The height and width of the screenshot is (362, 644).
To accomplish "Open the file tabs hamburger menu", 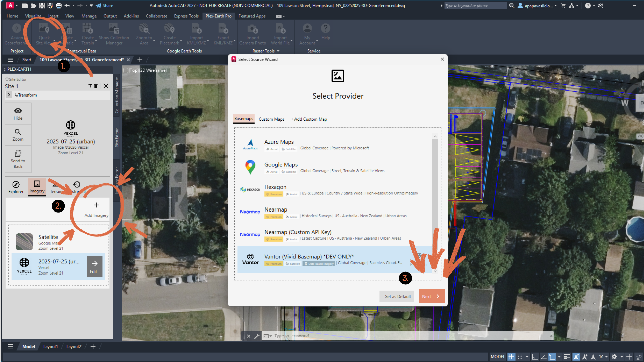I will point(10,60).
